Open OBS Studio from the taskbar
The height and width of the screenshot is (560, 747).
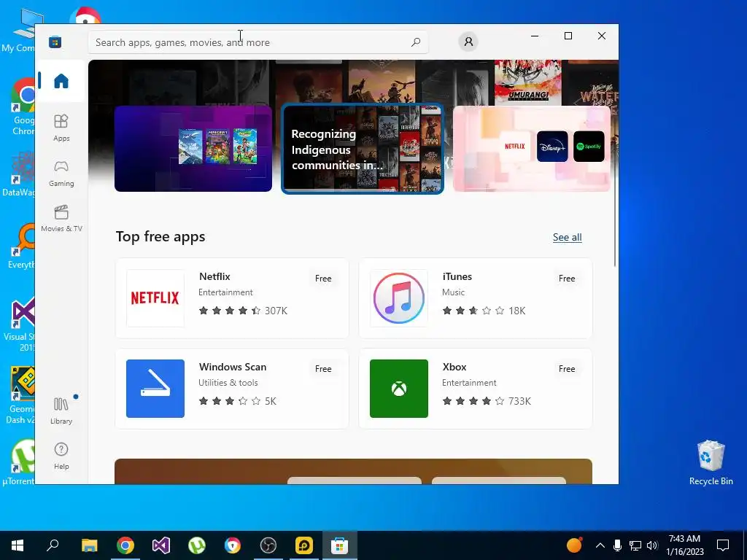[x=268, y=545]
